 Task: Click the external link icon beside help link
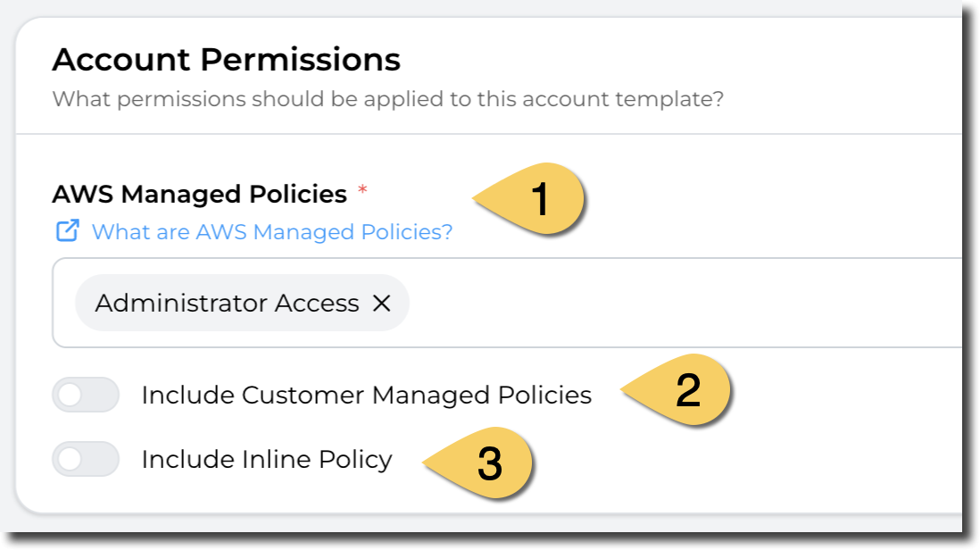click(67, 231)
